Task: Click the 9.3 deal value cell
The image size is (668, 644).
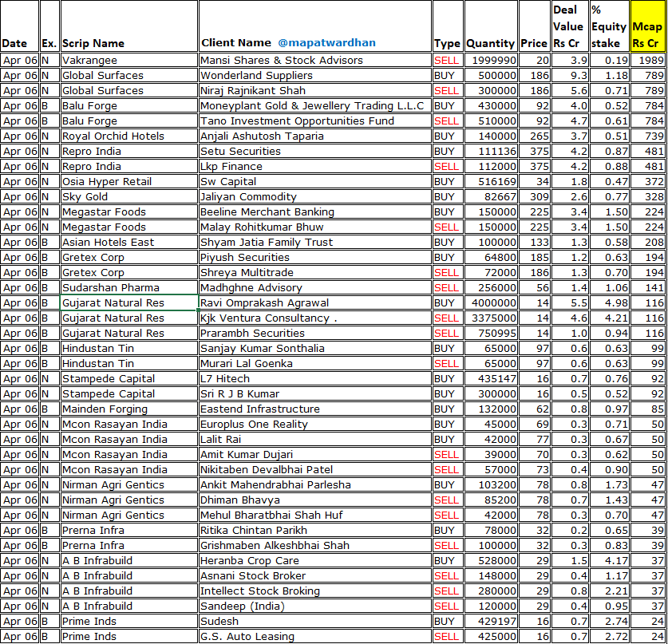Action: click(570, 75)
